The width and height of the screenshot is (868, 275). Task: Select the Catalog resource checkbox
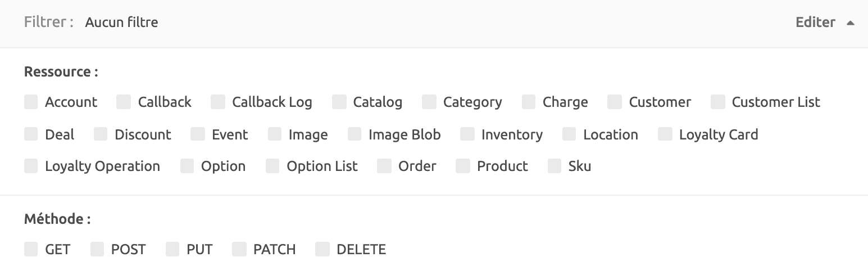tap(339, 102)
